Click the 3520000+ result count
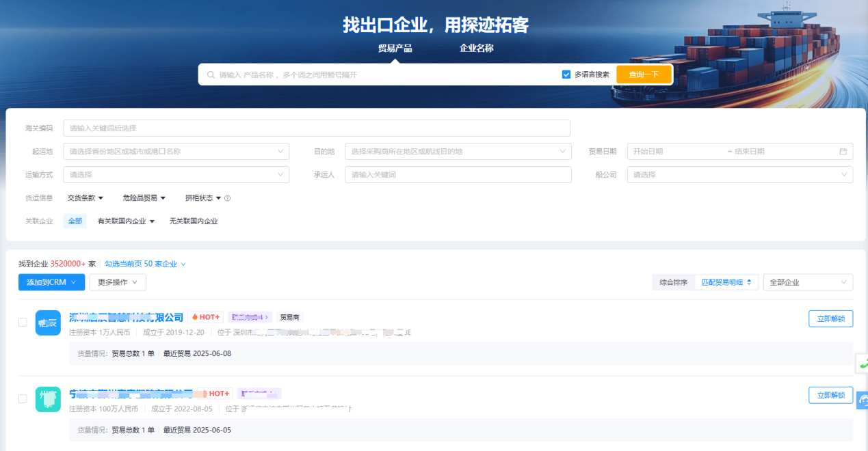The image size is (868, 451). [x=68, y=264]
